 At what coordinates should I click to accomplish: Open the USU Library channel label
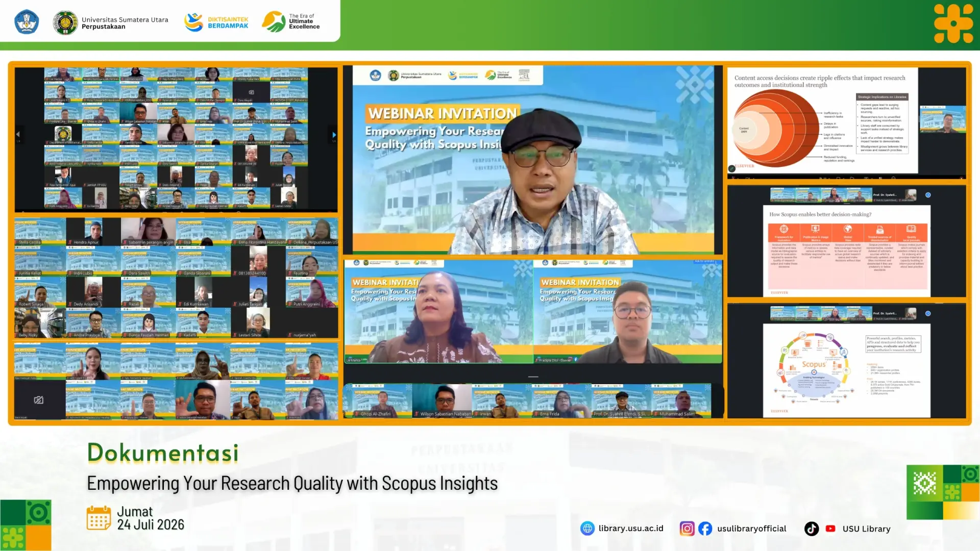click(866, 529)
